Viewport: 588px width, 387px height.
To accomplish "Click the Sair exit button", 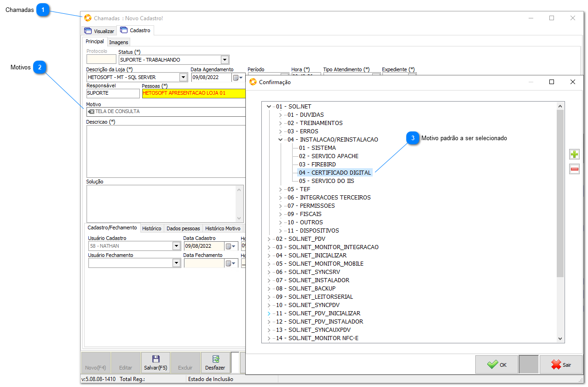I will [561, 364].
